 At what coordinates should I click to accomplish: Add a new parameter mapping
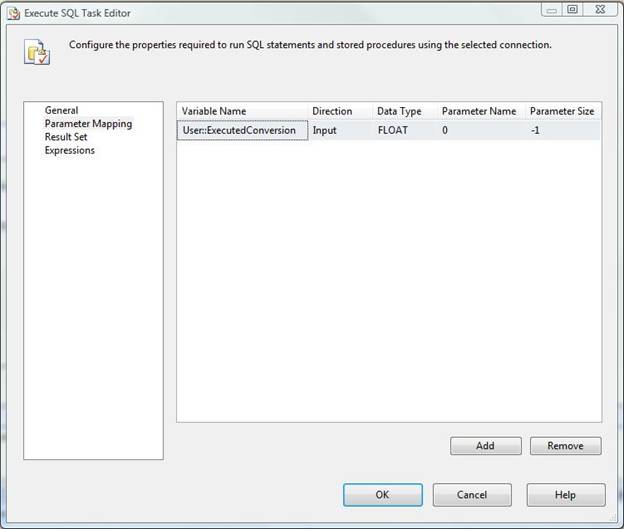(x=485, y=445)
